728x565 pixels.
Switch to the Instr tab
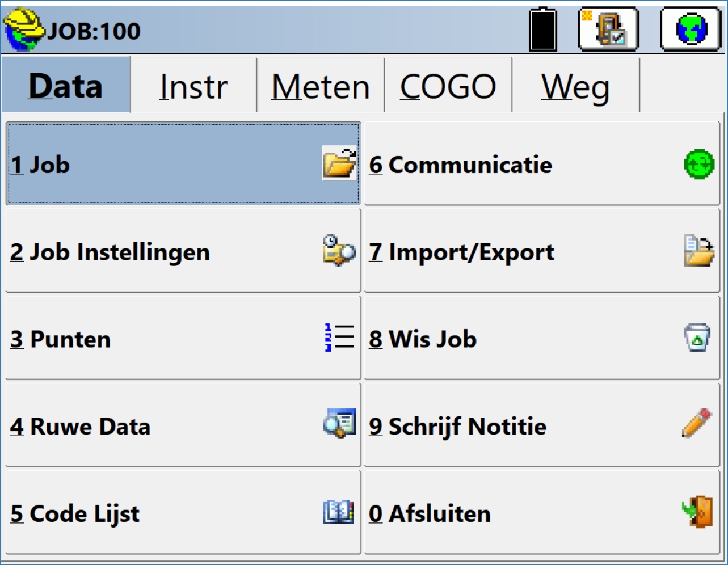(193, 86)
